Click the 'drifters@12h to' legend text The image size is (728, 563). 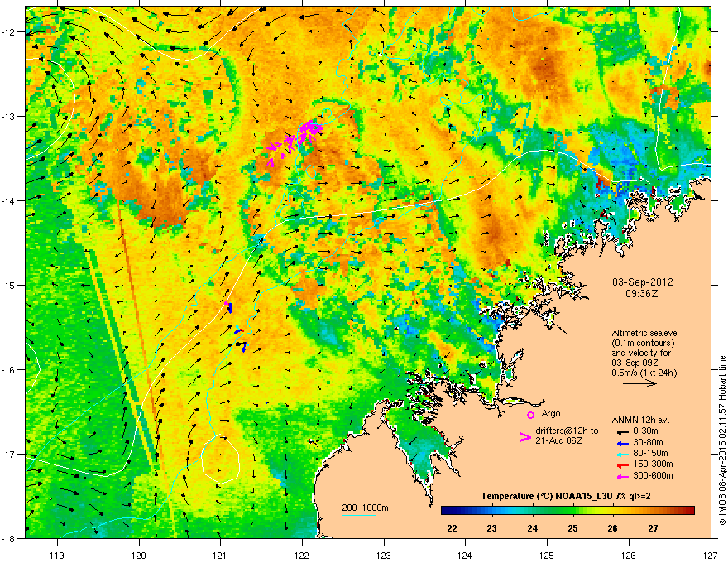[567, 431]
